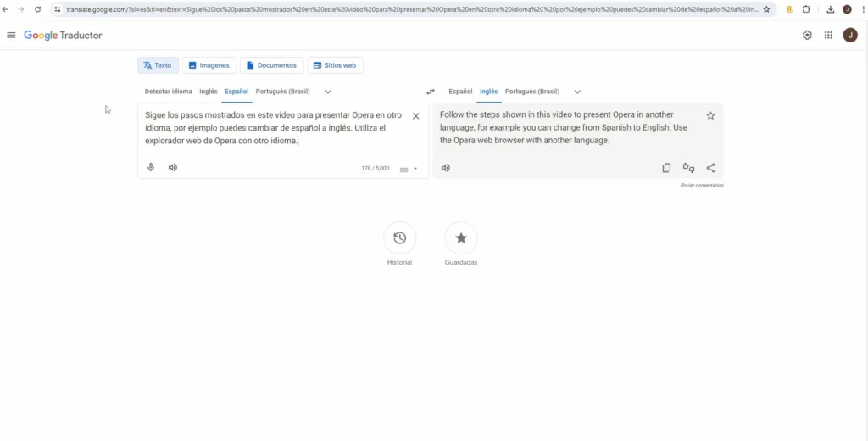Switch to Imágenes translation mode

(209, 65)
